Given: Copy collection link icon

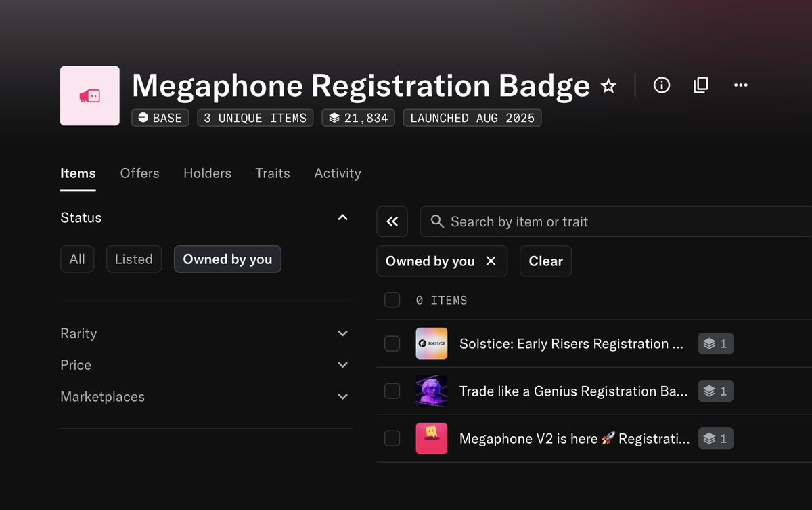Looking at the screenshot, I should tap(701, 85).
